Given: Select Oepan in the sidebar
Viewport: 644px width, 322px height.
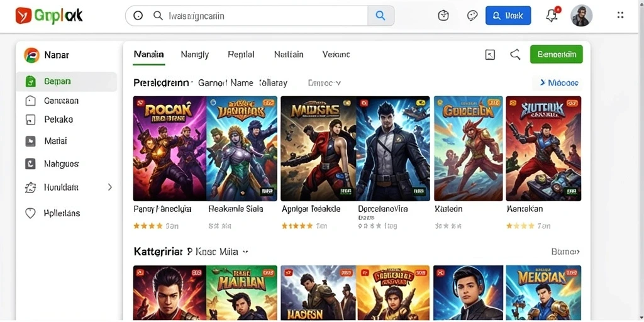Looking at the screenshot, I should 67,81.
